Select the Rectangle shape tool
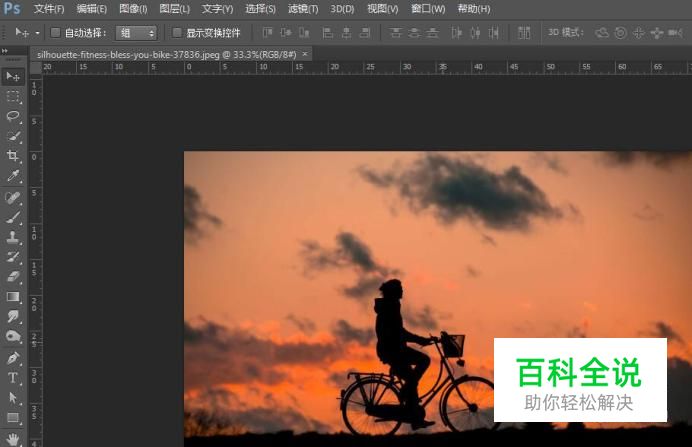 click(x=13, y=417)
